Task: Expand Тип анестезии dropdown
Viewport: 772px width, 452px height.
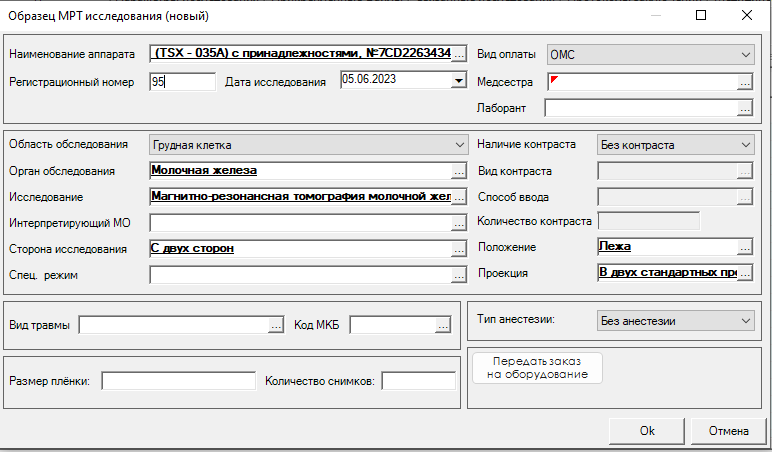Action: pos(745,321)
